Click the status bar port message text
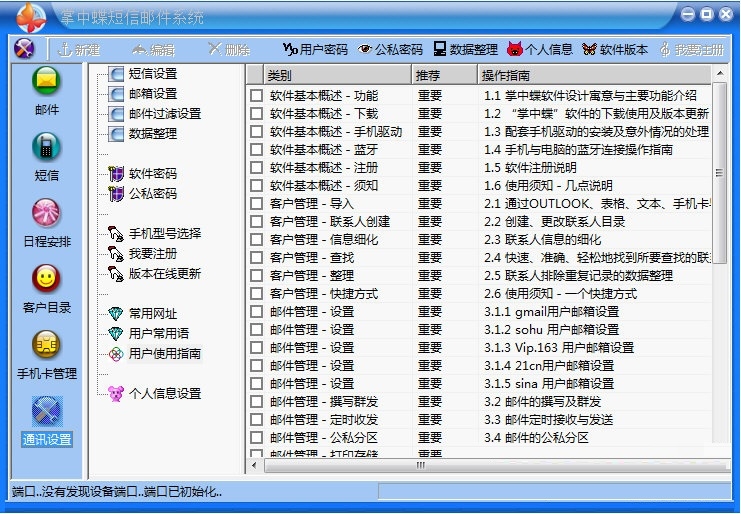741x514 pixels. click(117, 492)
